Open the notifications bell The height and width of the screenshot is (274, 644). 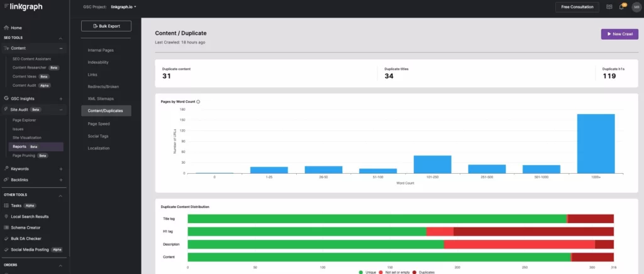621,7
